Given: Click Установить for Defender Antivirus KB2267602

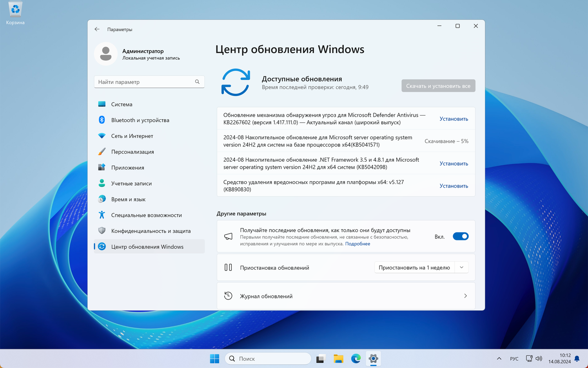Looking at the screenshot, I should (x=454, y=119).
